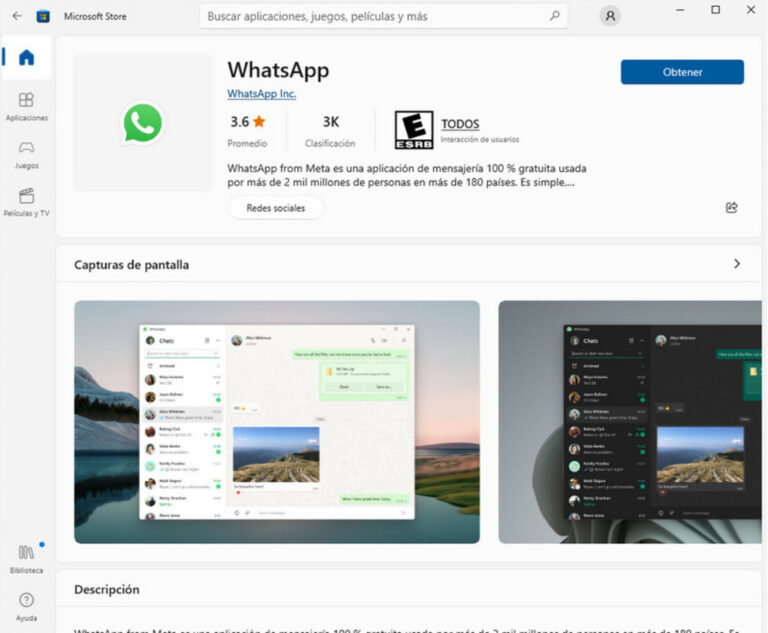
Task: Open the WhatsApp Inc. publisher link
Action: [x=261, y=94]
